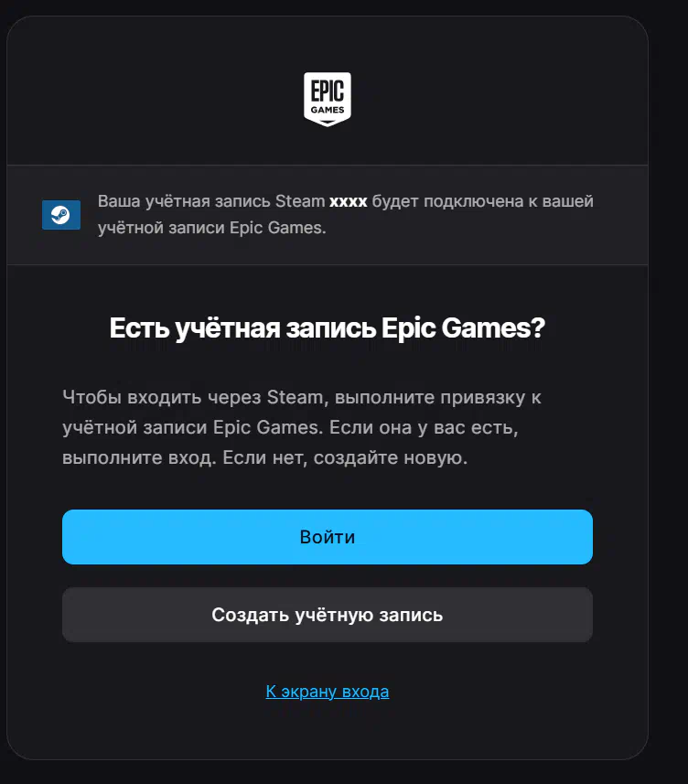Open the К экрану входа link
The width and height of the screenshot is (688, 784).
(x=328, y=692)
